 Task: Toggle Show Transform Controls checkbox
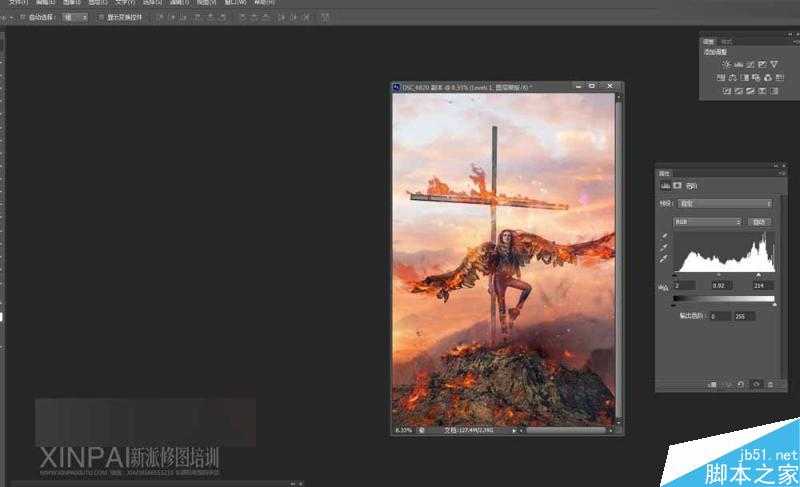(x=101, y=17)
